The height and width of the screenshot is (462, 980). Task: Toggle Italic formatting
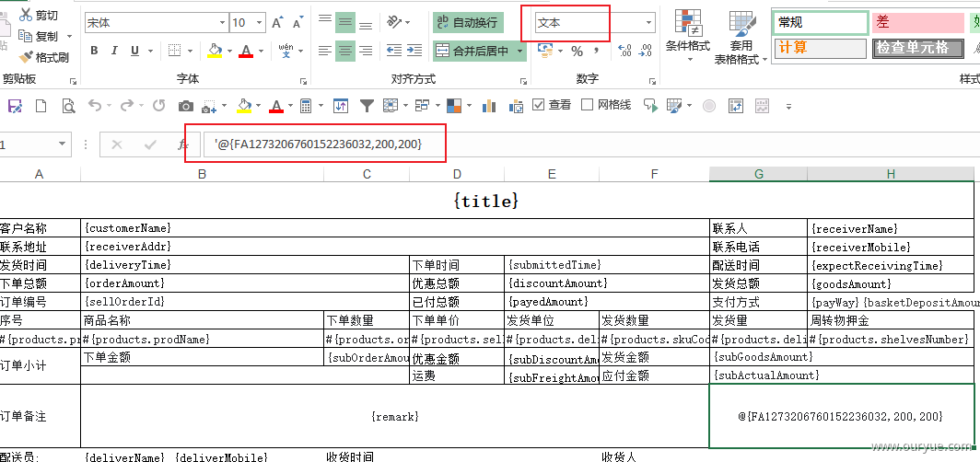[x=114, y=51]
